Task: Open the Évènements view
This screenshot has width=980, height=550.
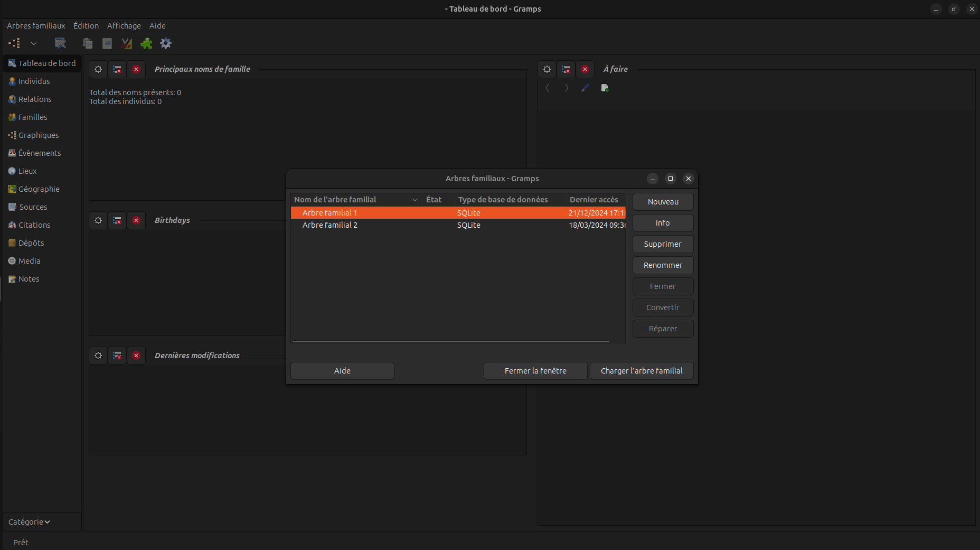Action: (x=42, y=153)
